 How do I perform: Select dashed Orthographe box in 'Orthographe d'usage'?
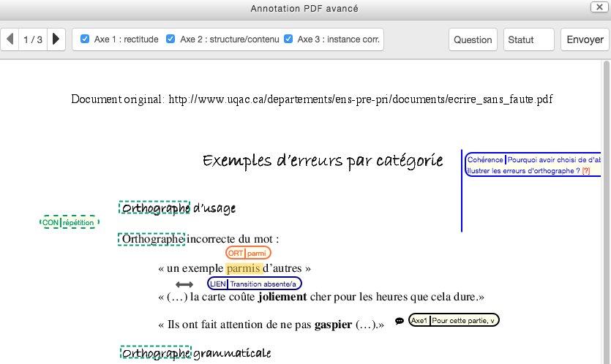pos(154,208)
